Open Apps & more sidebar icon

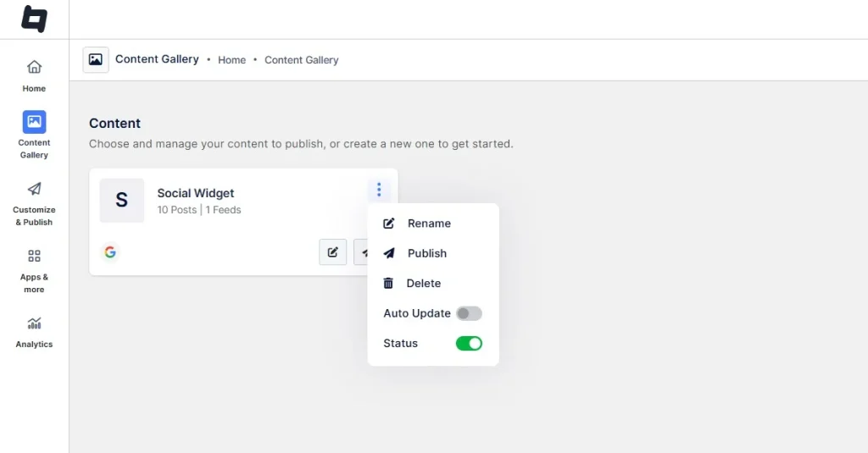pos(34,256)
